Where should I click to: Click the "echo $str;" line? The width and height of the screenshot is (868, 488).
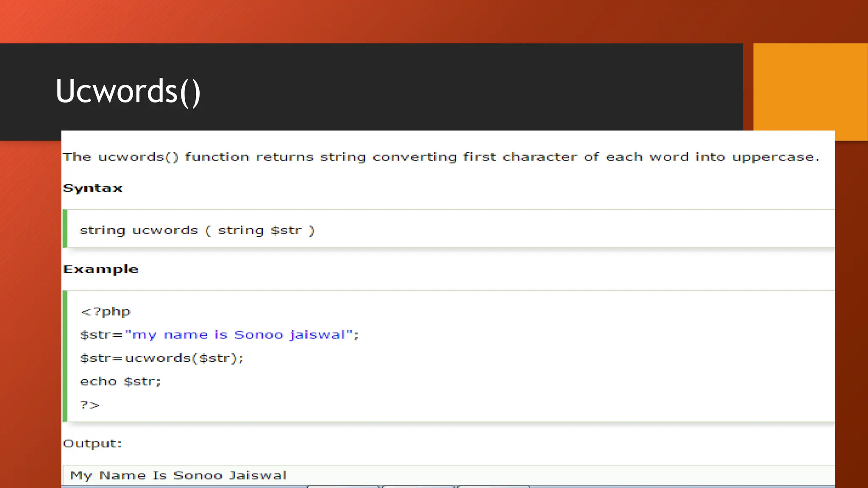(120, 382)
